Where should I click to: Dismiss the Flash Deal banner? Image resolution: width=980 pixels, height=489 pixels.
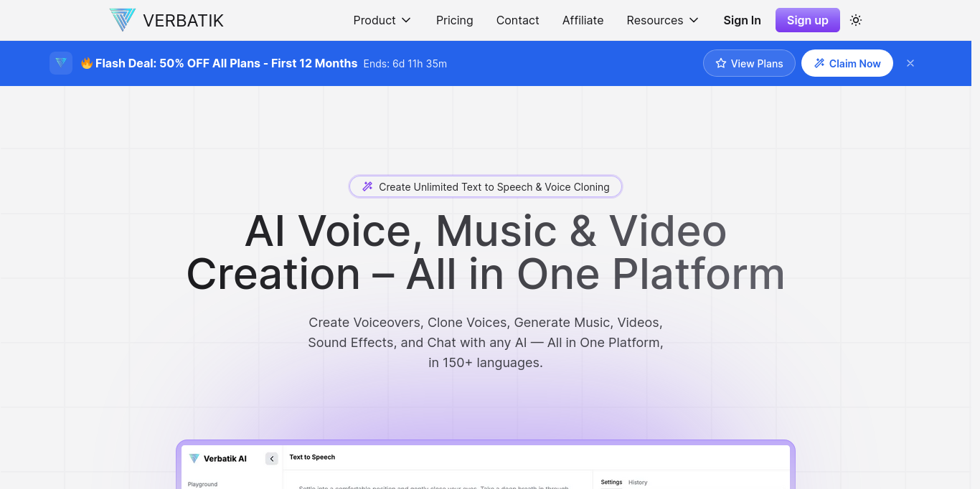pos(910,63)
